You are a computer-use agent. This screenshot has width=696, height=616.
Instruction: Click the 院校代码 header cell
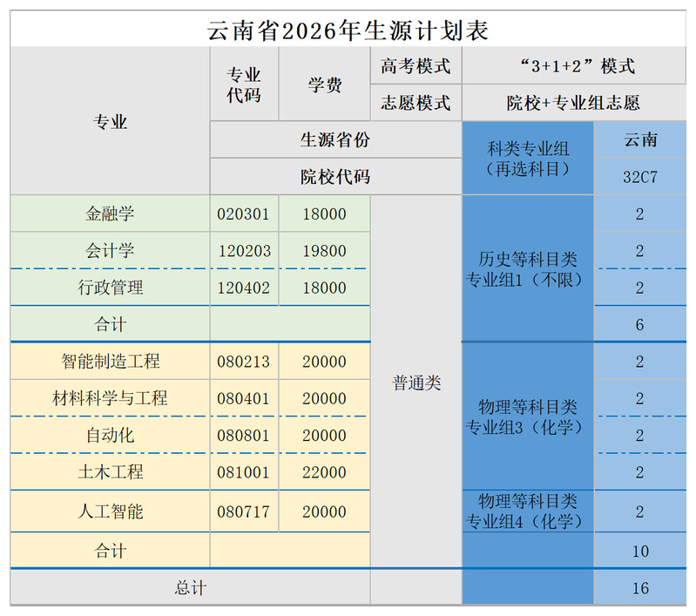pos(335,176)
